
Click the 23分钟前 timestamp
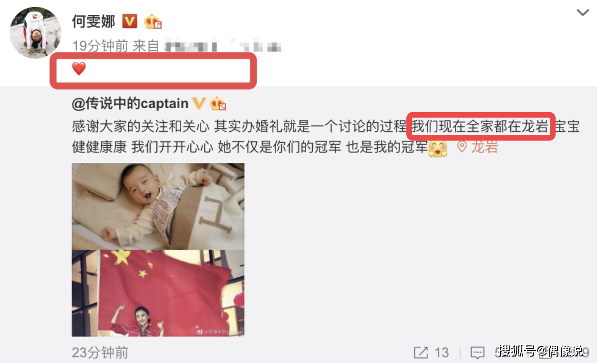coord(100,353)
